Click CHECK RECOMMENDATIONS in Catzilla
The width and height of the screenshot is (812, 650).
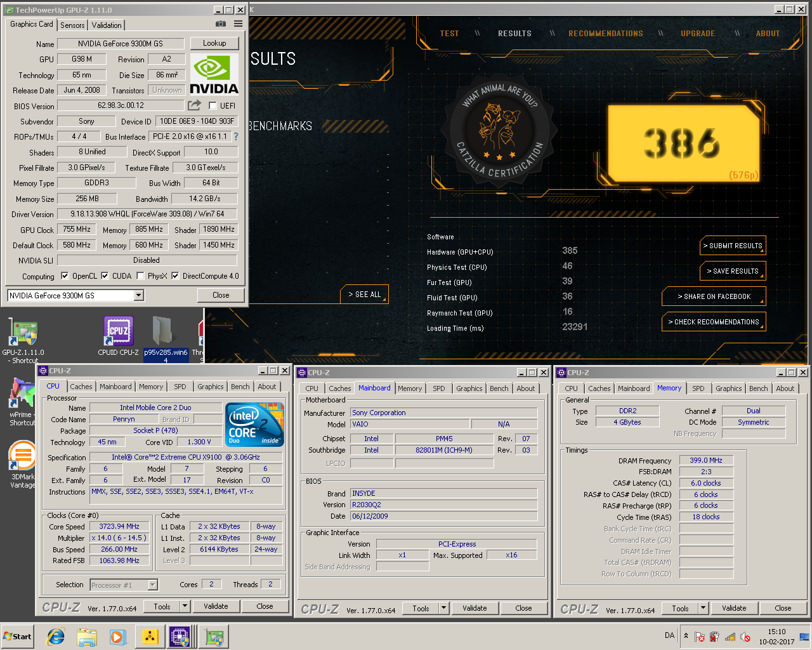[714, 322]
